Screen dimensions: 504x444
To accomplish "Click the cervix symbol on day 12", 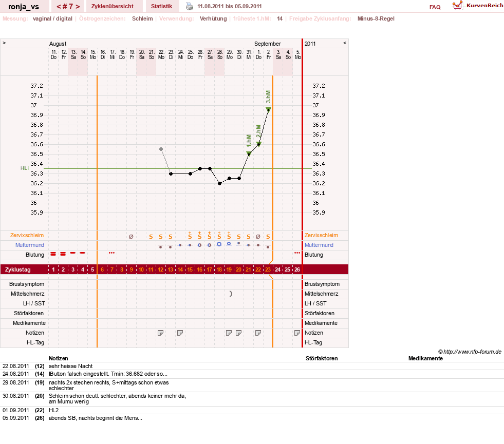I will click(x=160, y=246).
